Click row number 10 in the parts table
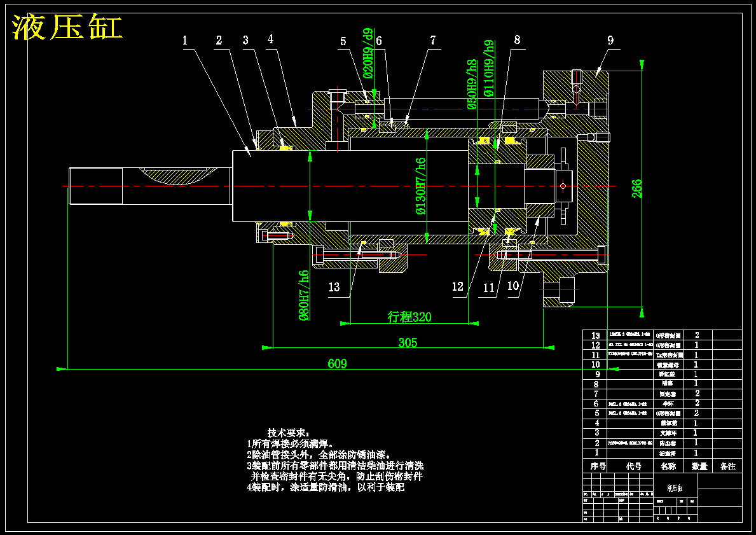Screen dimensions: 756x535 click(596, 365)
